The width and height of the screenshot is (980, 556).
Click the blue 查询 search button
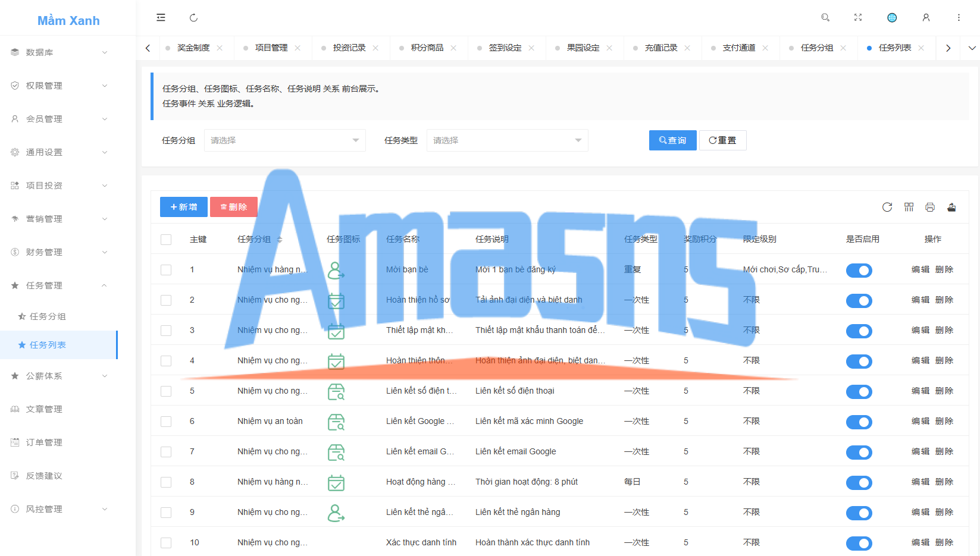(673, 140)
